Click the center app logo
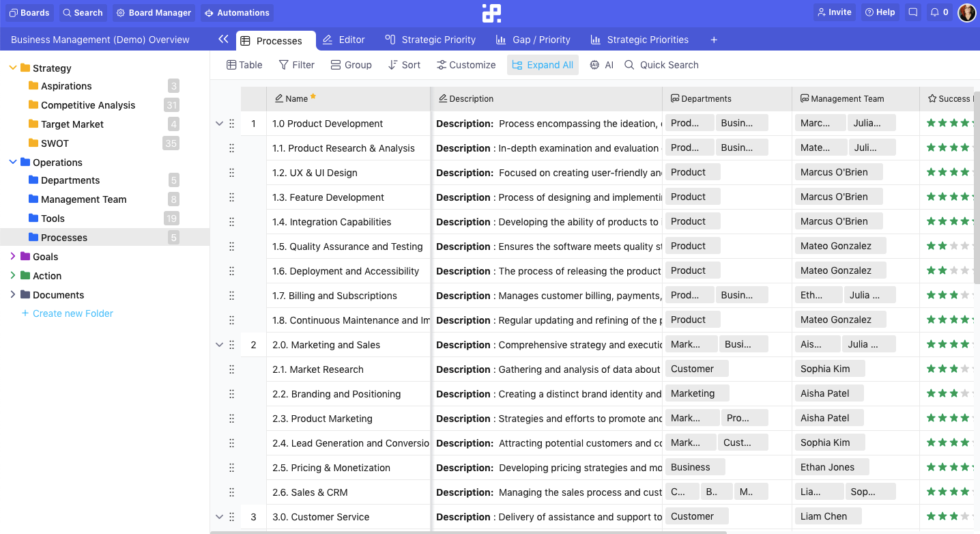The image size is (980, 534). tap(491, 13)
